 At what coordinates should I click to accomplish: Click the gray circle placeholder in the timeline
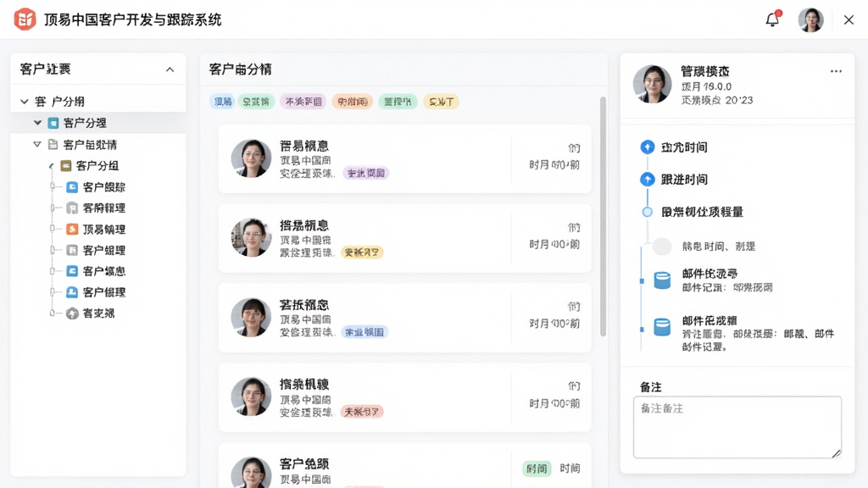pyautogui.click(x=661, y=247)
